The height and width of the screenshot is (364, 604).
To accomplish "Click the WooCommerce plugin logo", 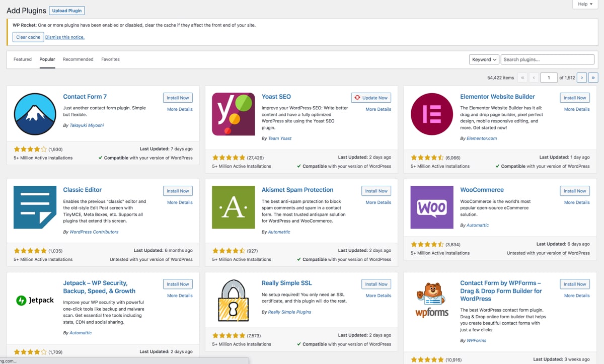I will click(432, 207).
